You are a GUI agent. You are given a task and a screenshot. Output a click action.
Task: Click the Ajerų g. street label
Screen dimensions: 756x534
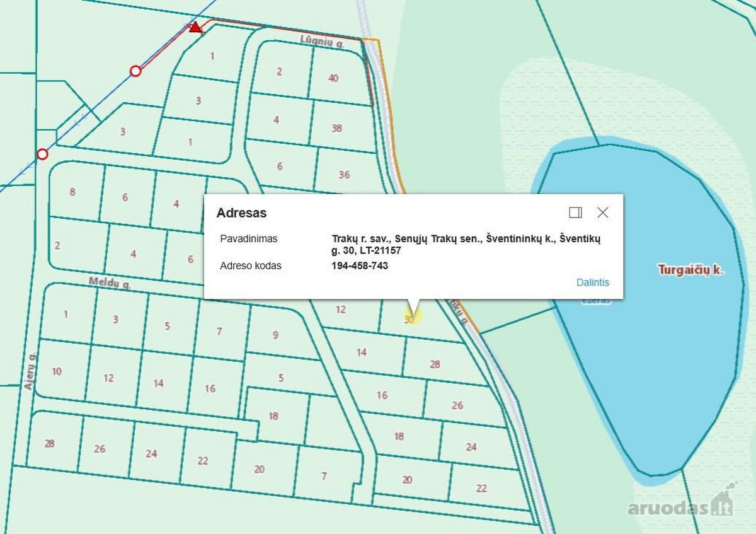pos(31,371)
